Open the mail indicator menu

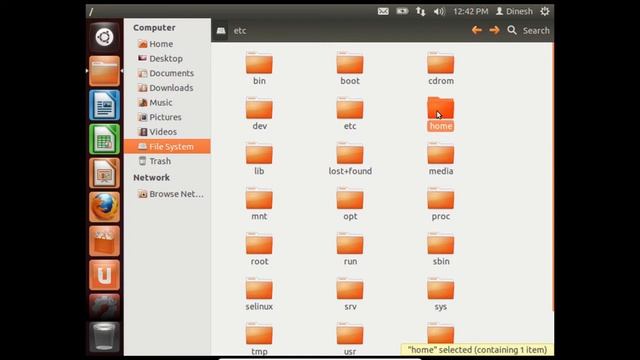[x=383, y=11]
